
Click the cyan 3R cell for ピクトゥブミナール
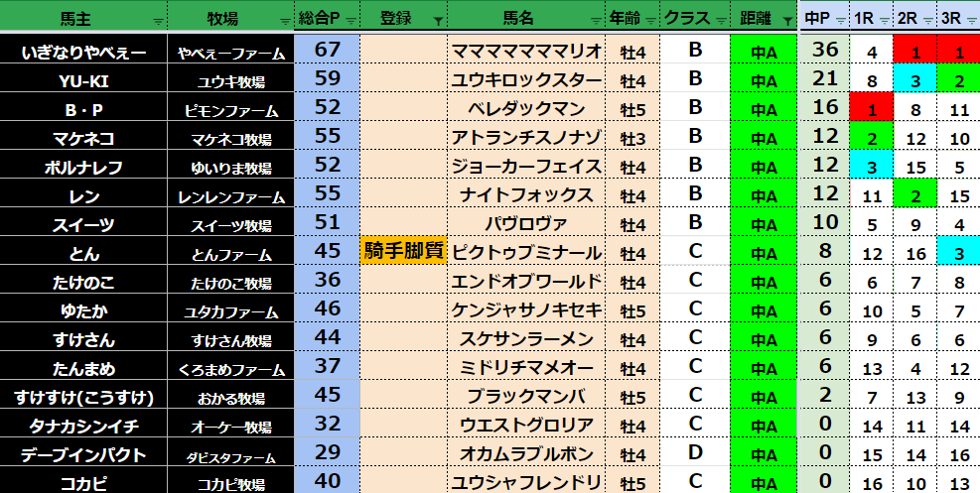(x=958, y=252)
